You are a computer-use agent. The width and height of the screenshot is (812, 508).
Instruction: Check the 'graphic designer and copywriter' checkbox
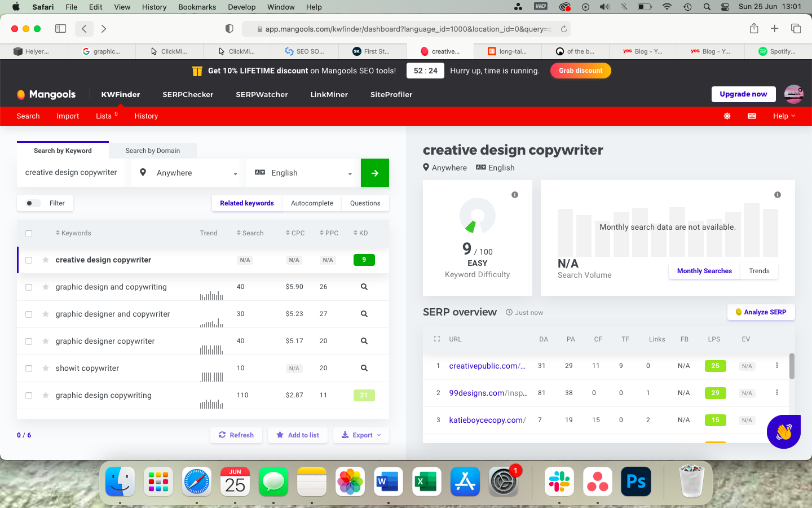[x=29, y=314]
